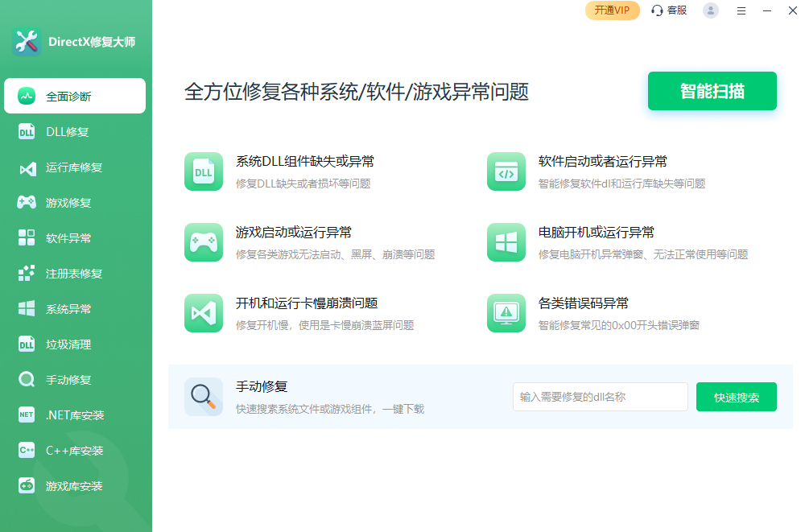Click the DLL component missing icon
The height and width of the screenshot is (532, 805).
pyautogui.click(x=203, y=171)
